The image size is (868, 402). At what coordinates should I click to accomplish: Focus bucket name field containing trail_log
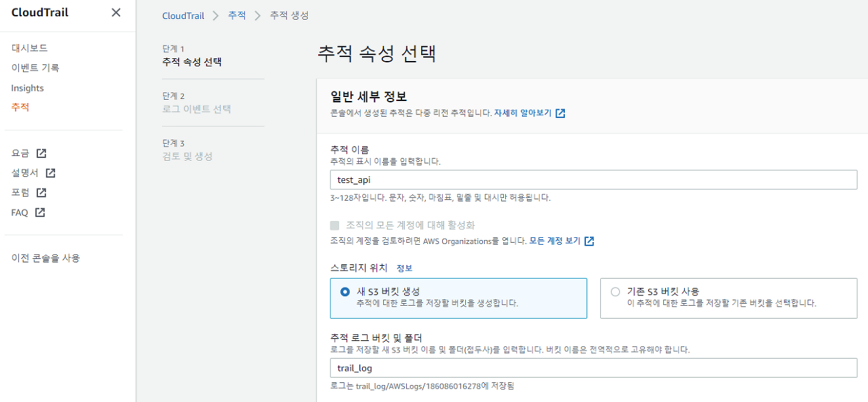pyautogui.click(x=593, y=368)
